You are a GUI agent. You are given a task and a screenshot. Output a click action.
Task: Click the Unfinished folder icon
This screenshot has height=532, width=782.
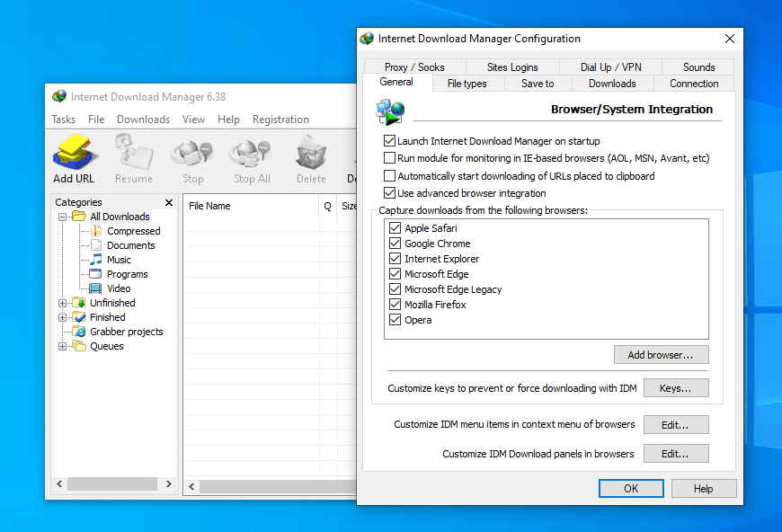(79, 302)
